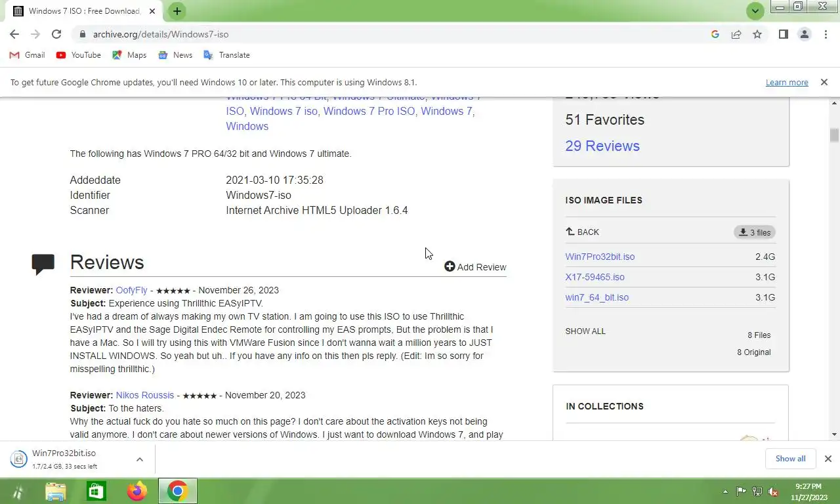Click the taskbar clock showing 9:27 PM
This screenshot has height=504, width=840.
pyautogui.click(x=808, y=492)
